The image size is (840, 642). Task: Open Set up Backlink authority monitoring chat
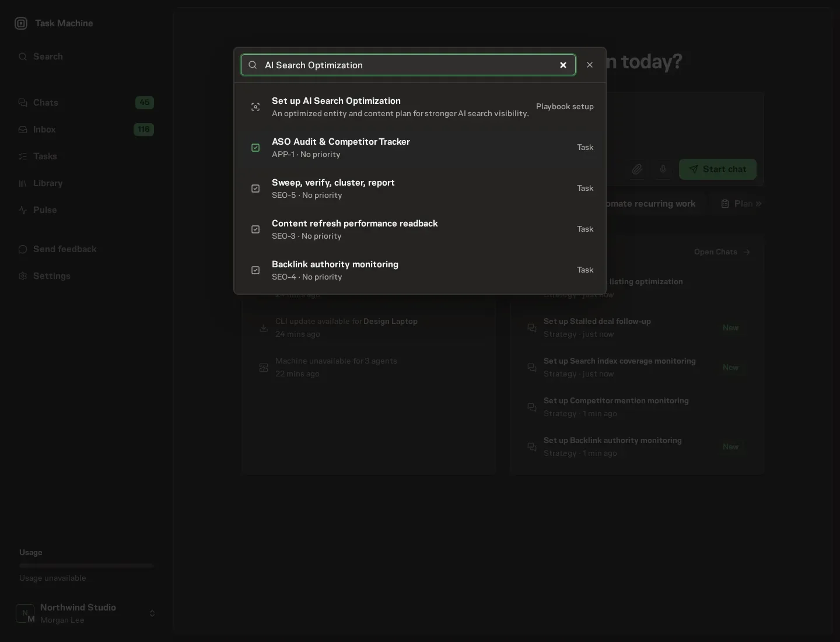click(x=637, y=447)
